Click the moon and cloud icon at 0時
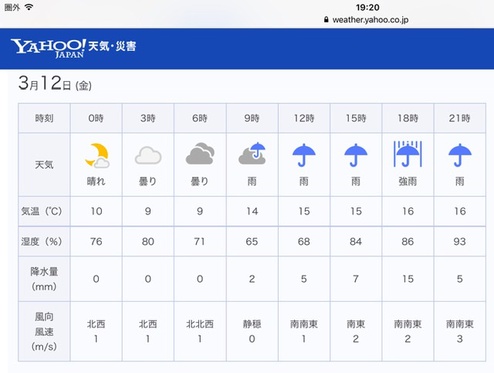The image size is (494, 373). [x=97, y=155]
